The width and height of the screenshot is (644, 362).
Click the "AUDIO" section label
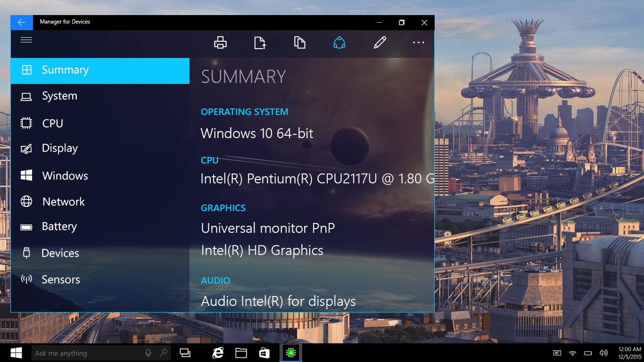click(x=215, y=281)
